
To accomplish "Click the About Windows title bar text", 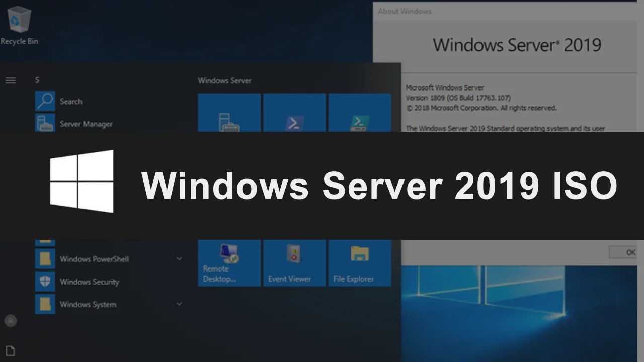I will click(x=405, y=11).
